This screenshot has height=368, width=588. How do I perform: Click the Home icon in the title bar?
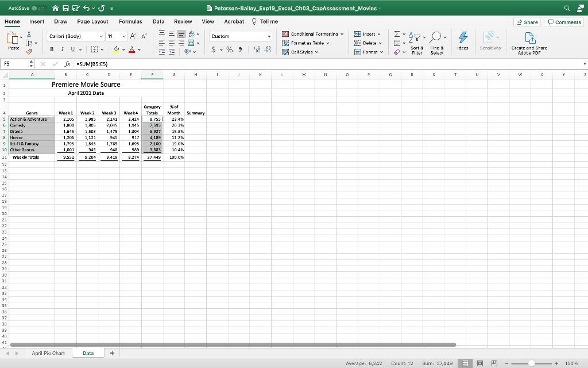coord(55,8)
